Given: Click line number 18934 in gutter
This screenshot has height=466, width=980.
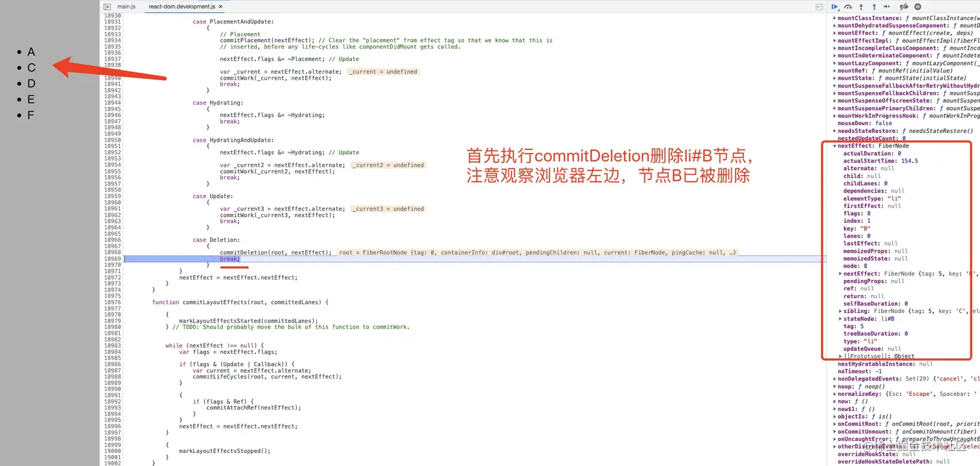Looking at the screenshot, I should tap(112, 40).
